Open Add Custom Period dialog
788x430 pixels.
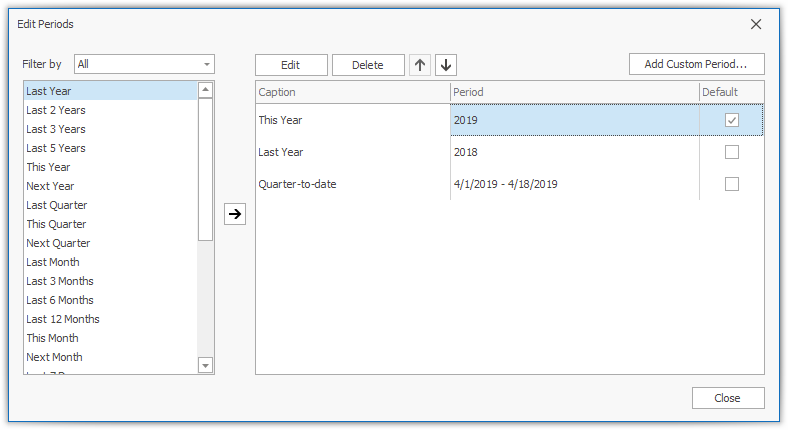696,65
